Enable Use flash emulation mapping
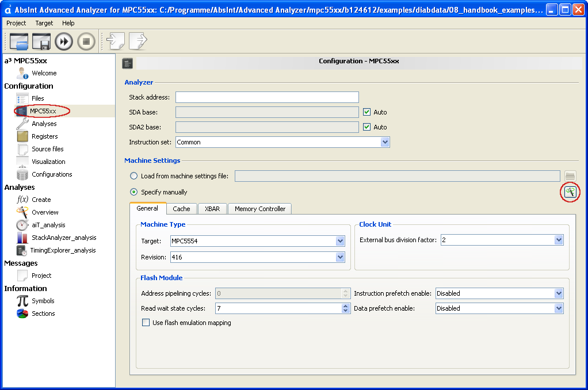588x390 pixels. pos(146,323)
